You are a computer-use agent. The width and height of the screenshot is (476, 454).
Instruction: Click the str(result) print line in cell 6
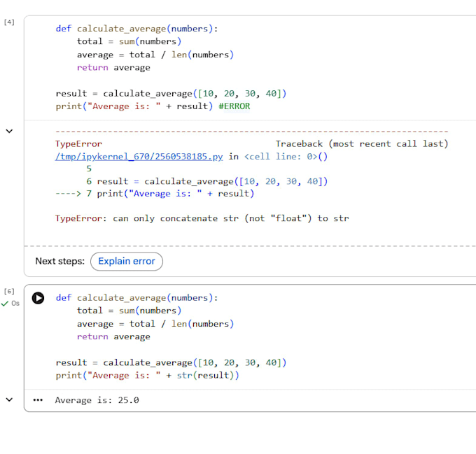147,376
